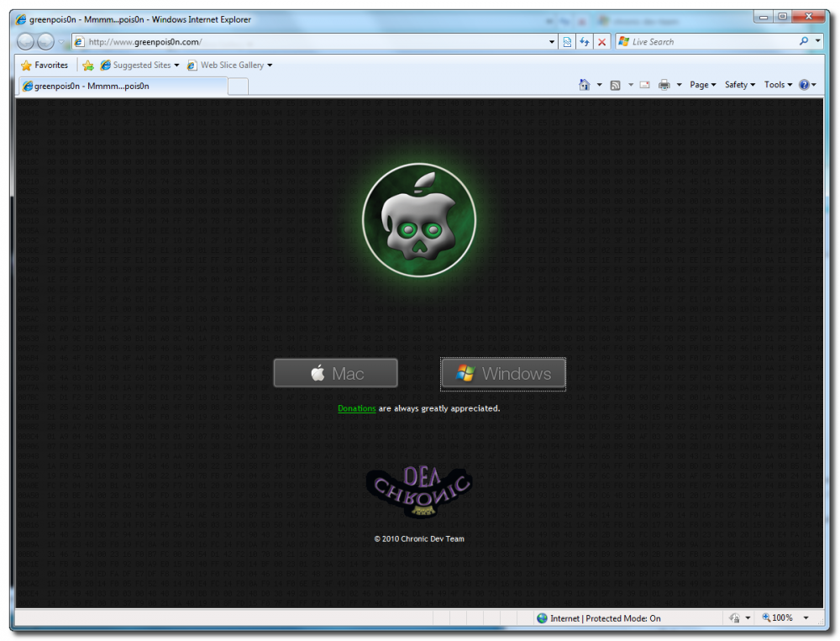Click the status bar privacy icon
This screenshot has height=641, width=840.
735,618
